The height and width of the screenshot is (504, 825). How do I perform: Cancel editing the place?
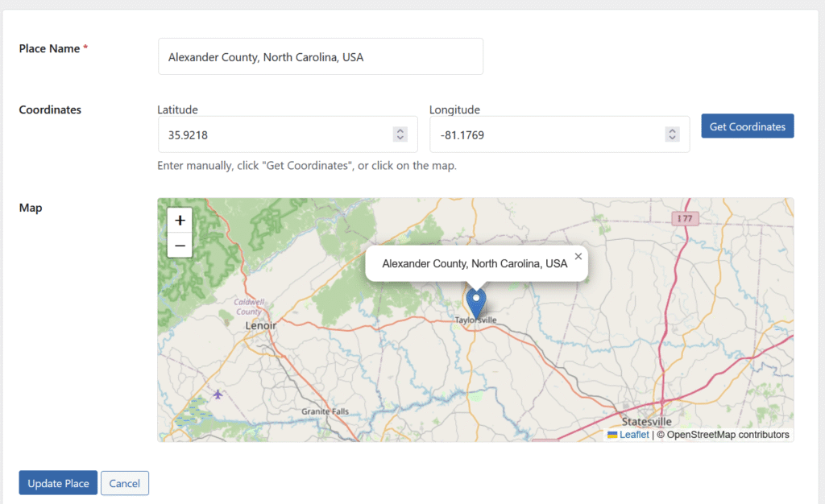(125, 483)
